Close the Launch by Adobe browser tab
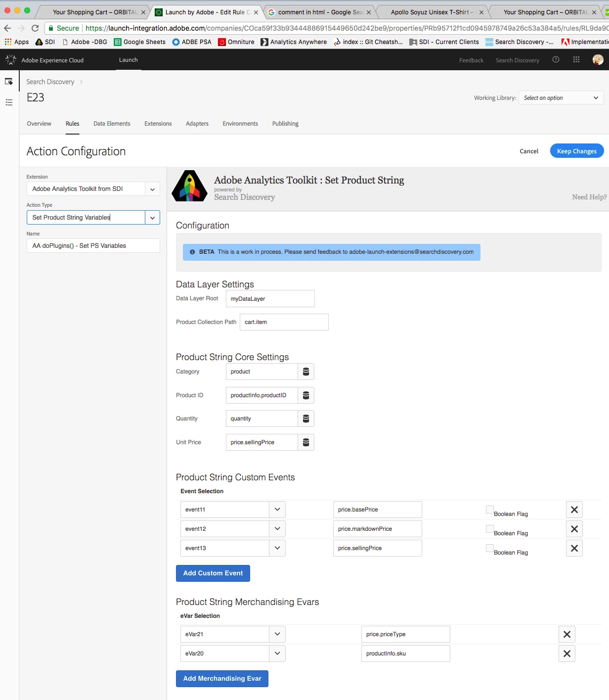The height and width of the screenshot is (700, 609). (256, 12)
